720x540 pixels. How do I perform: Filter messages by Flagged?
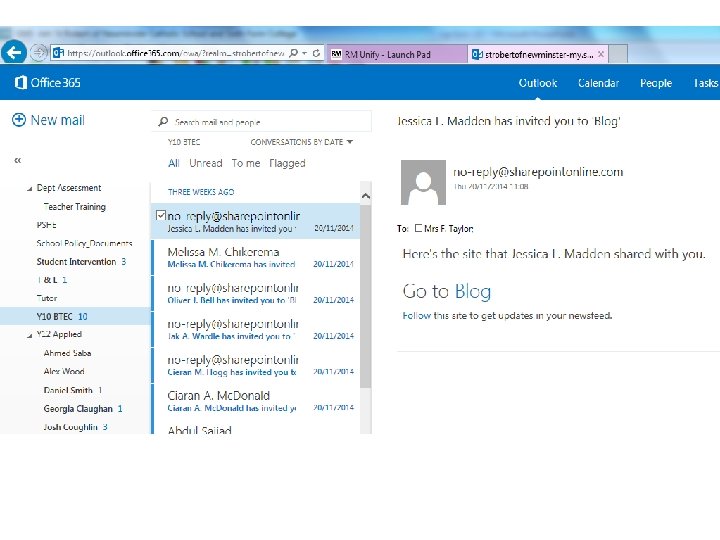(x=287, y=163)
